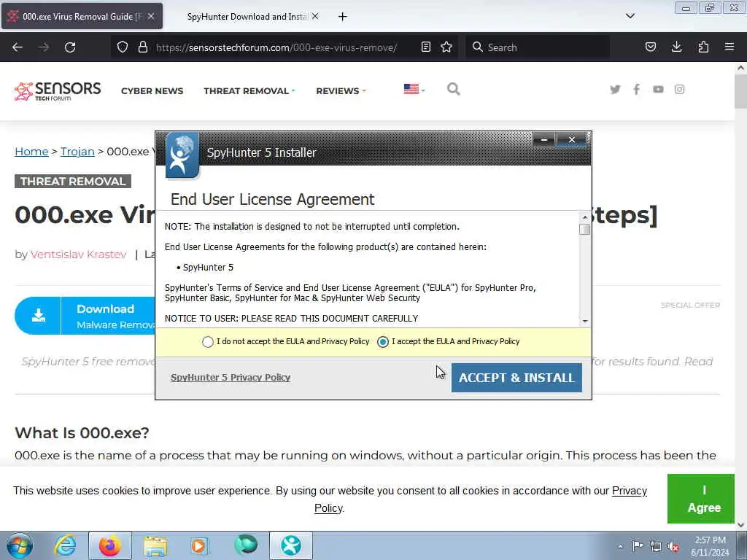
Task: Click the muted volume tray icon
Action: tap(673, 546)
